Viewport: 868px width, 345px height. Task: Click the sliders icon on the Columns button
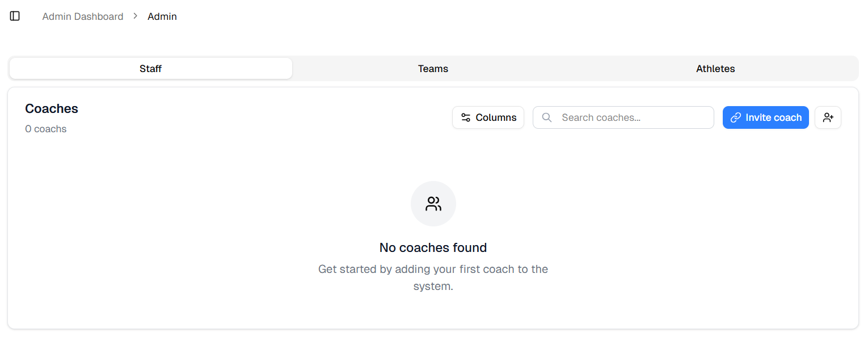point(466,117)
